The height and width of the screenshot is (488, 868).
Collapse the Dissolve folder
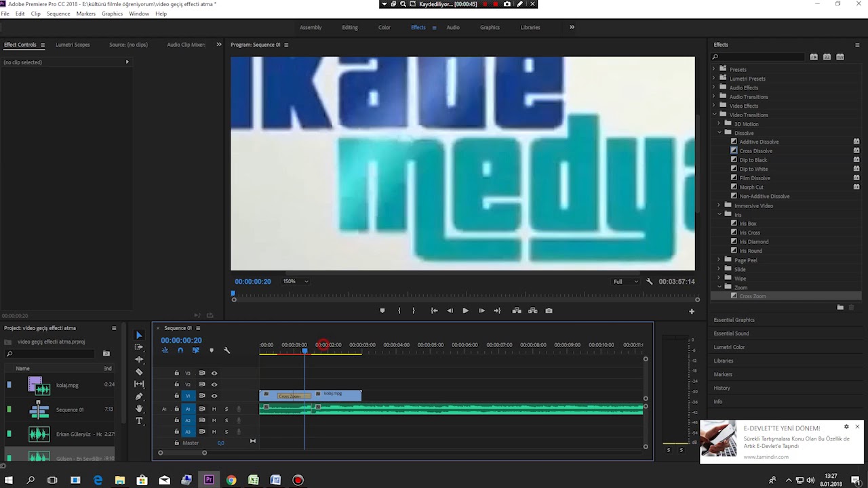[x=719, y=133]
